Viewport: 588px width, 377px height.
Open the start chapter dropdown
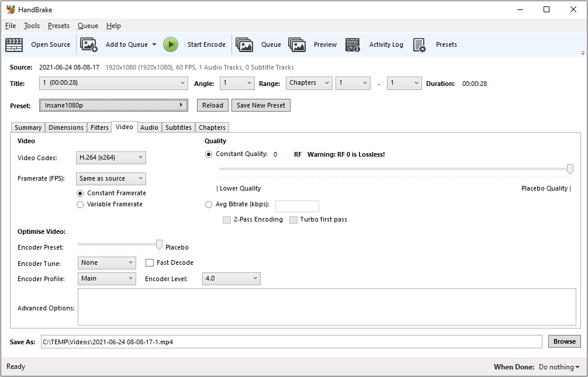pos(353,83)
